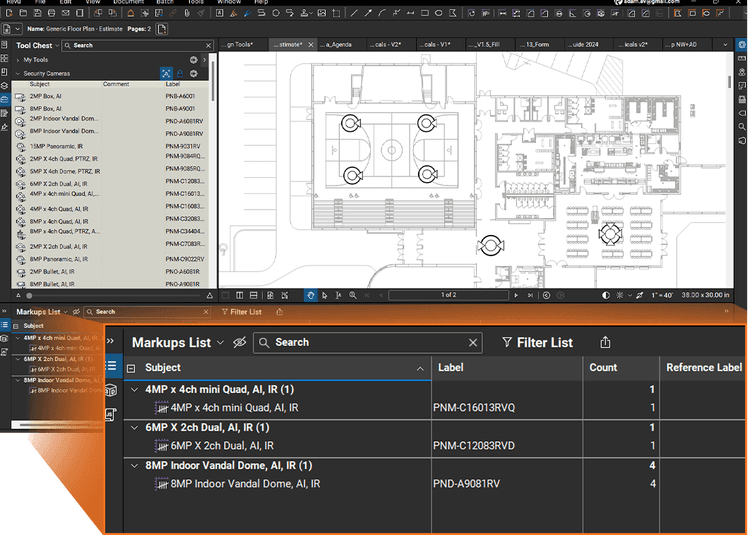Click Filter List in small Markups List bar
Viewport: 750px width, 535px height.
click(x=242, y=312)
